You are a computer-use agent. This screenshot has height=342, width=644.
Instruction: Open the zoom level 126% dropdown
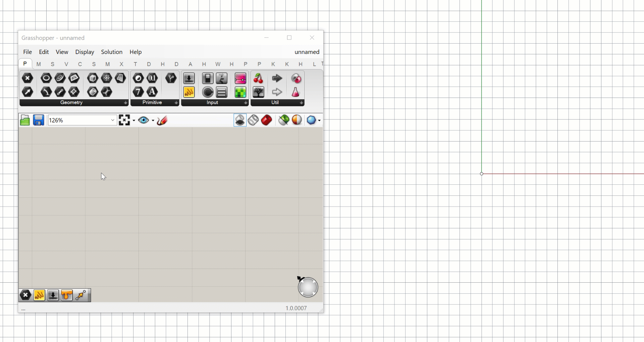(113, 120)
